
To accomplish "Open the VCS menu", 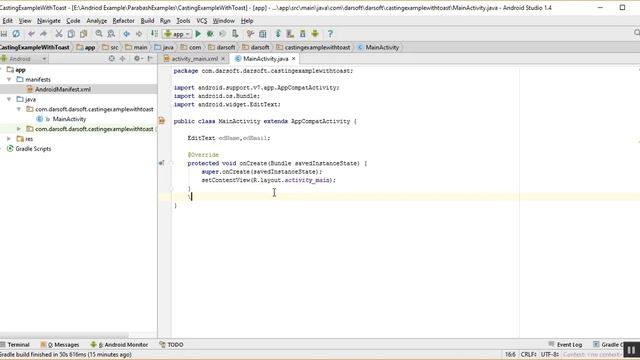I will (x=202, y=20).
